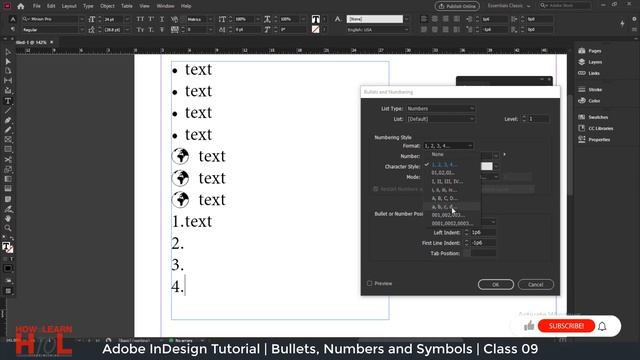Screen dimensions: 640x360
Task: Toggle the Restart Numbers checkbox
Action: (x=376, y=189)
